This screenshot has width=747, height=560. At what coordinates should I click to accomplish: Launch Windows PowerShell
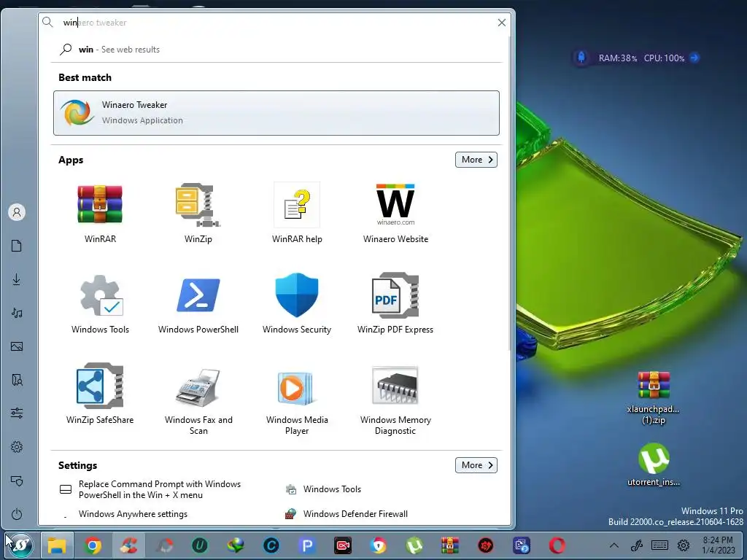198,304
